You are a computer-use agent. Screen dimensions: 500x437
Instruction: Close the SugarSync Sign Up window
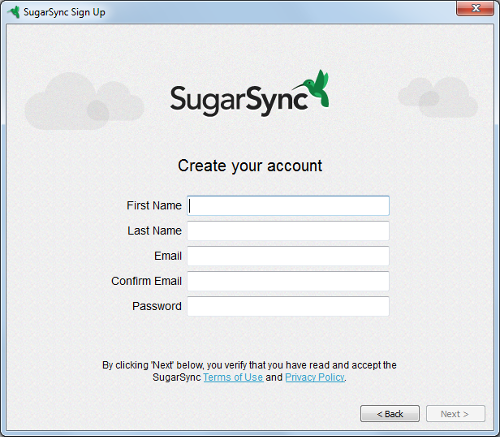click(x=475, y=8)
